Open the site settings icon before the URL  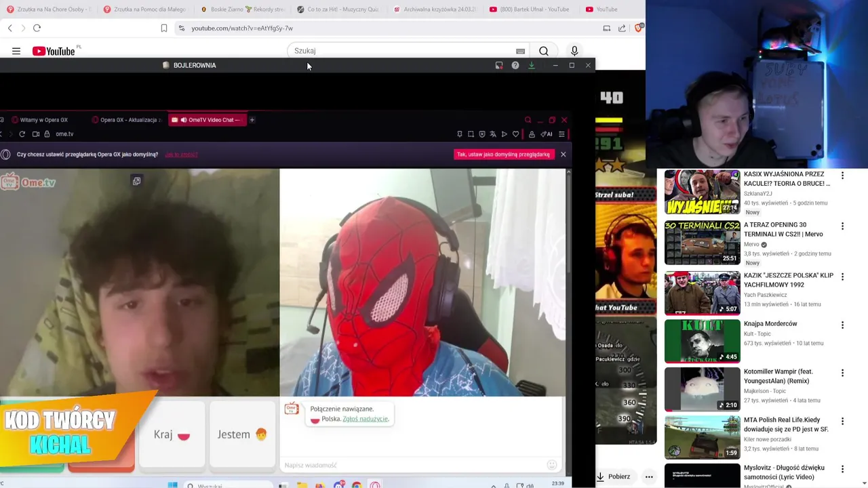click(181, 28)
